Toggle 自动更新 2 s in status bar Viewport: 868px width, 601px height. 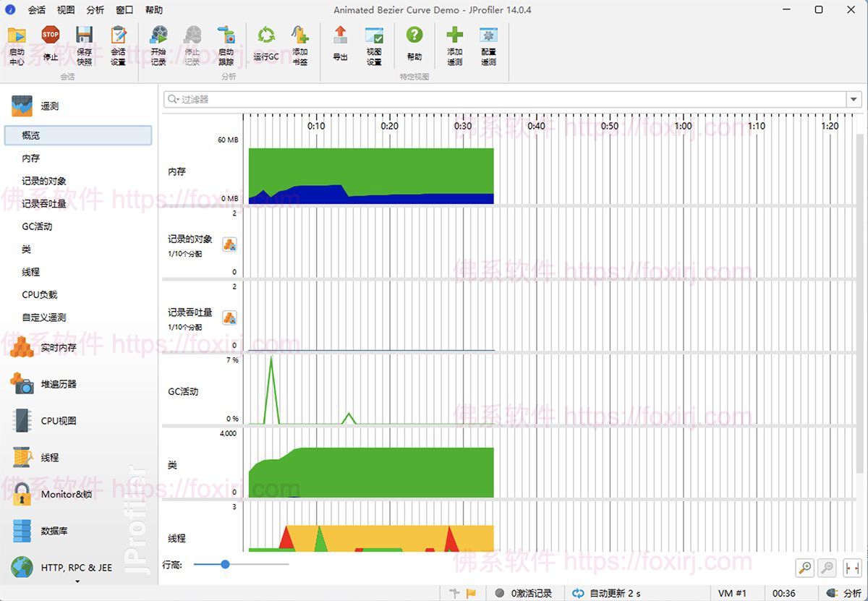tap(606, 593)
